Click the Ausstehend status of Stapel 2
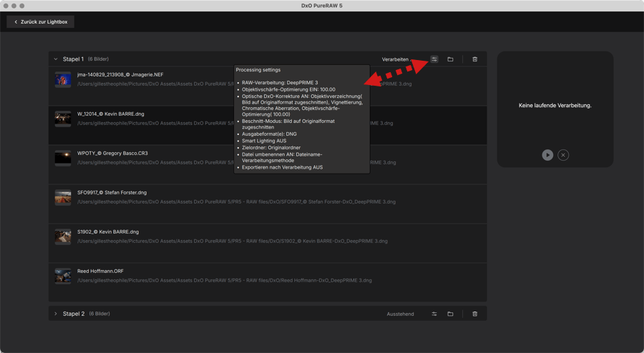Image resolution: width=644 pixels, height=353 pixels. (x=400, y=314)
